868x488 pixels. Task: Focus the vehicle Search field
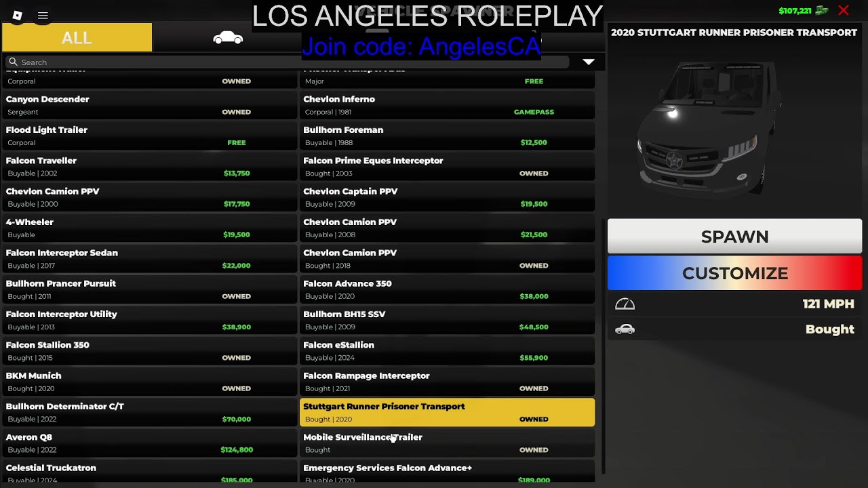pyautogui.click(x=288, y=62)
